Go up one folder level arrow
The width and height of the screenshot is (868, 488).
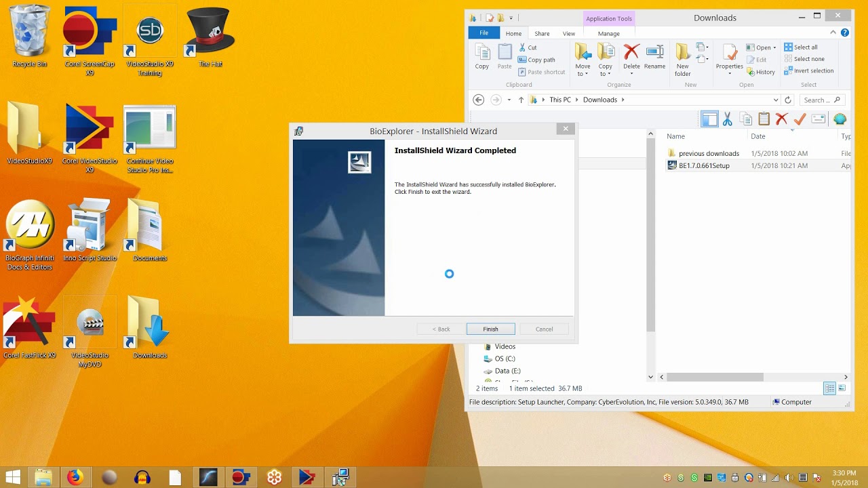tap(521, 100)
